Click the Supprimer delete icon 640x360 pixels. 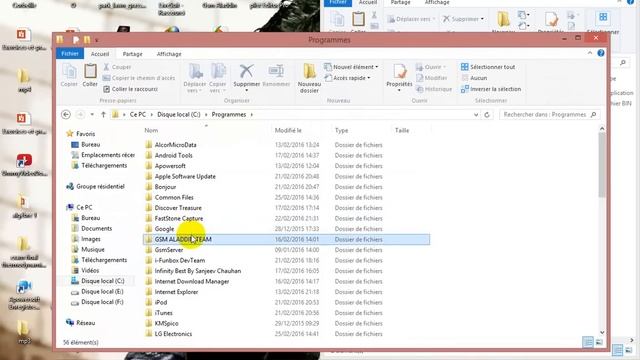[247, 72]
